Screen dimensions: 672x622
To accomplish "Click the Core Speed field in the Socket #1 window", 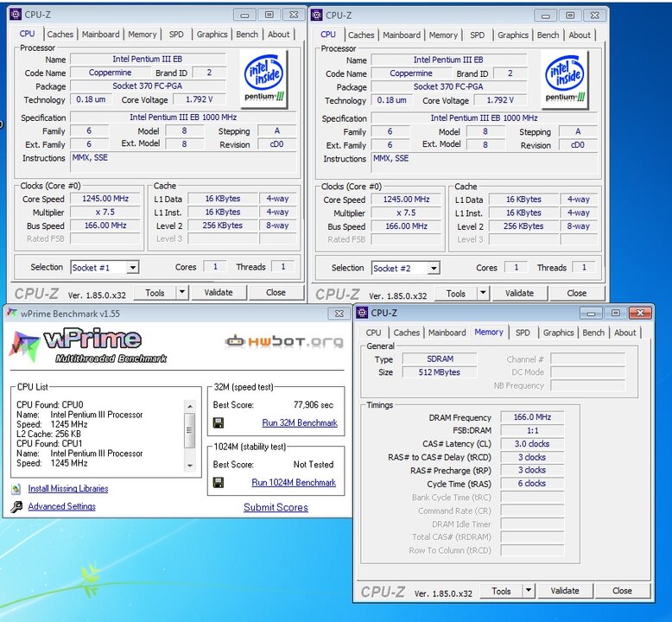I will [105, 199].
